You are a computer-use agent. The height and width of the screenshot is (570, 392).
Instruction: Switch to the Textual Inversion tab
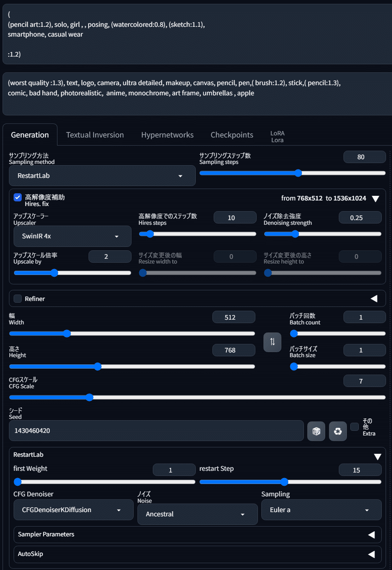pyautogui.click(x=94, y=135)
